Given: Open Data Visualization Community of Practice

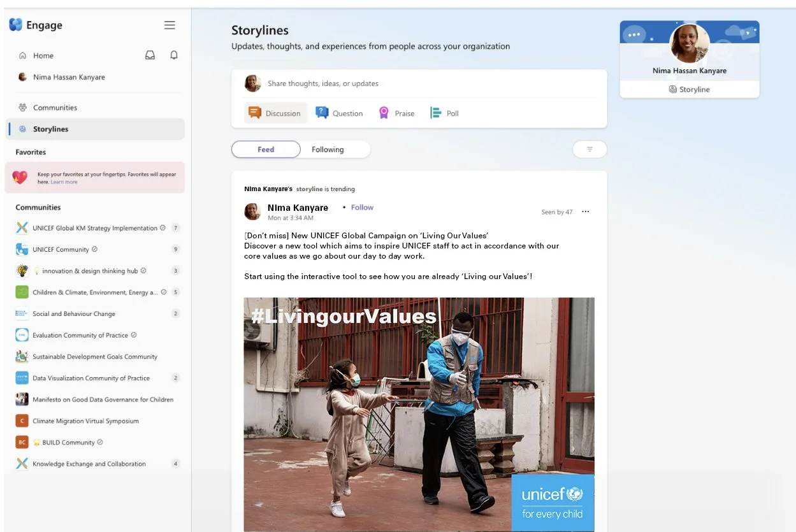Looking at the screenshot, I should [x=91, y=378].
